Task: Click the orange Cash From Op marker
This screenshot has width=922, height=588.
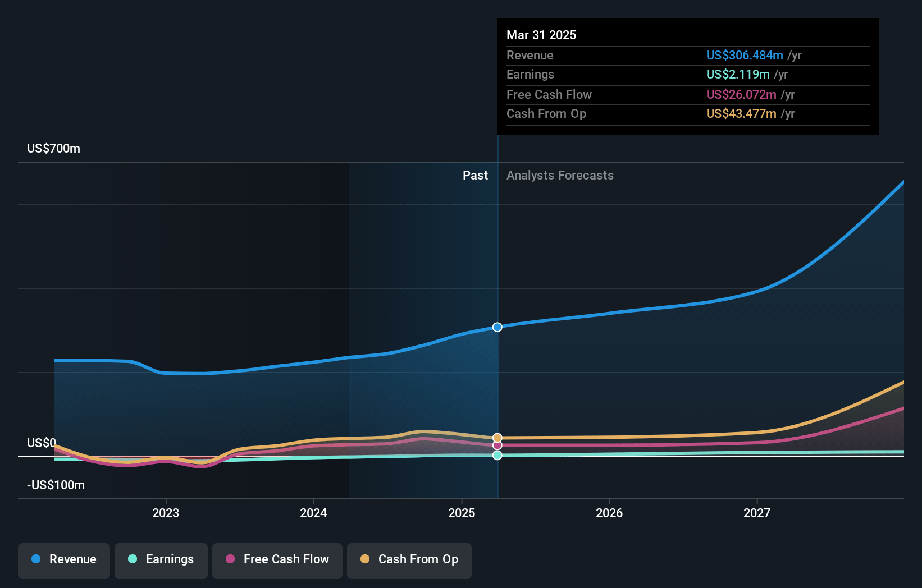Action: [497, 438]
